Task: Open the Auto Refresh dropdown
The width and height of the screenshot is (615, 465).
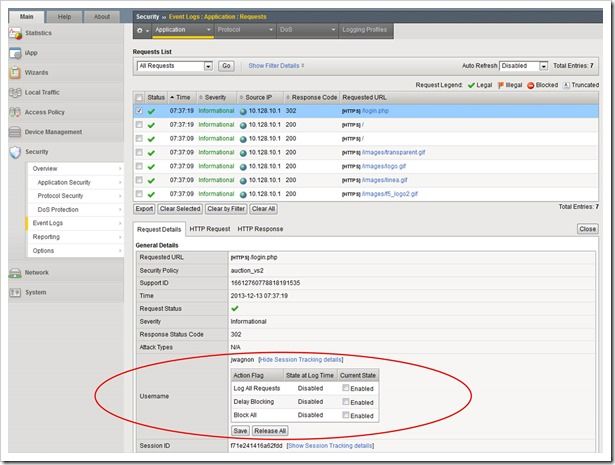Action: [524, 65]
